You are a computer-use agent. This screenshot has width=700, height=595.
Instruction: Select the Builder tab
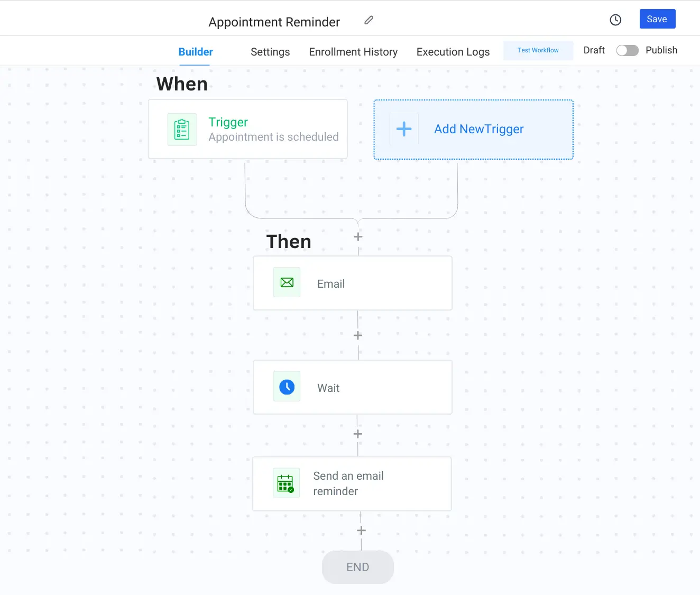click(196, 52)
